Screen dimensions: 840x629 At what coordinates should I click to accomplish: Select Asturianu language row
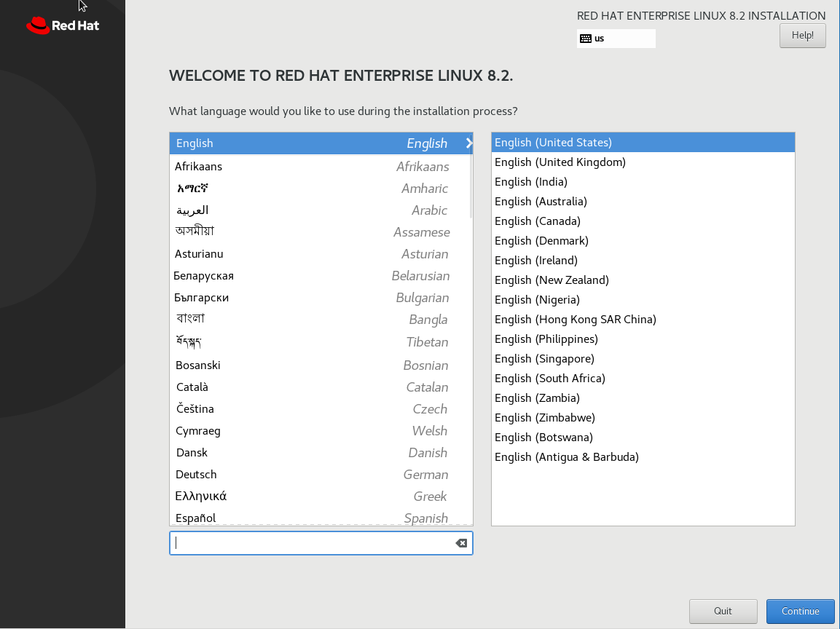320,254
